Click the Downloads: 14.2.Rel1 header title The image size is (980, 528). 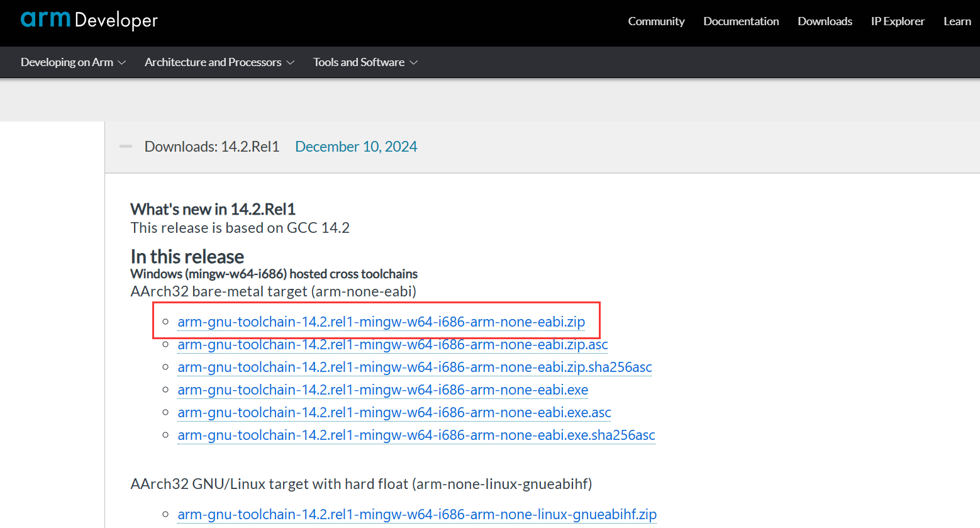coord(212,147)
